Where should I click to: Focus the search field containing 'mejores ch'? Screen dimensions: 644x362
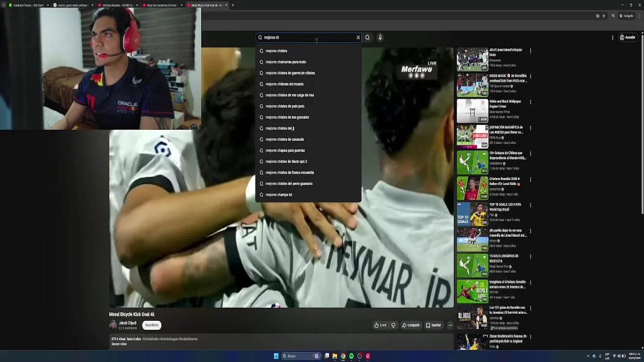point(308,37)
